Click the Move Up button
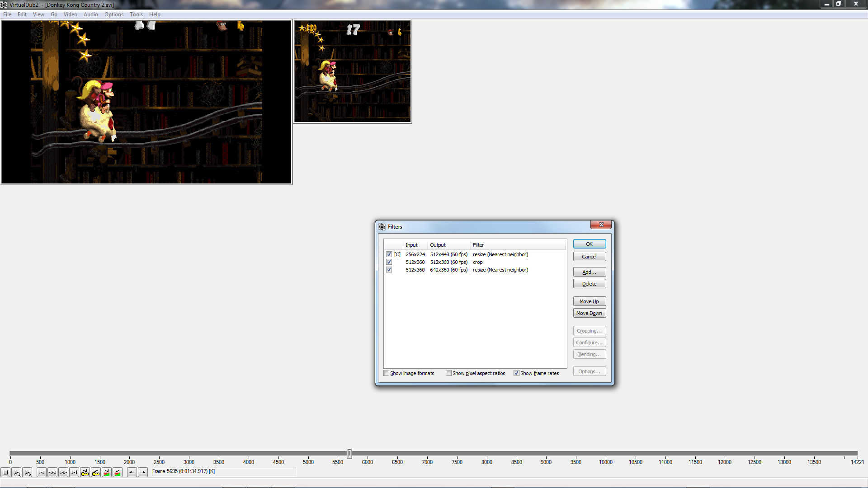The height and width of the screenshot is (488, 868). (590, 301)
